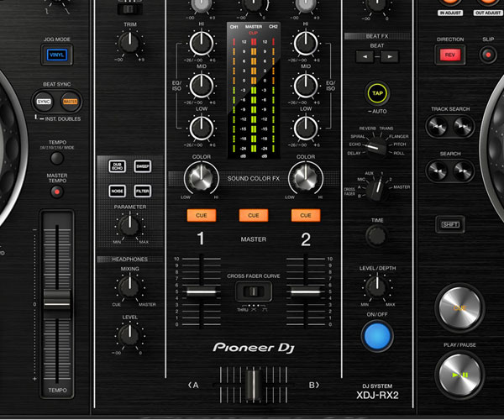Click the SHIFT button
Viewport: 504px width, 420px height.
[450, 224]
